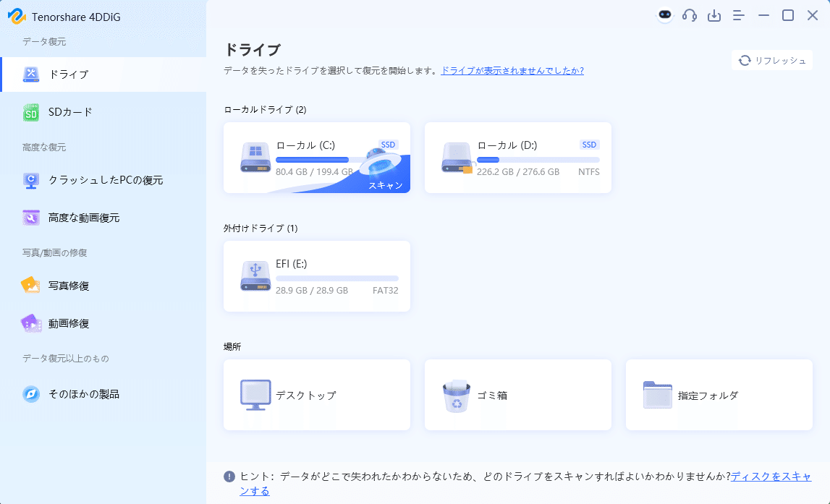Image resolution: width=830 pixels, height=504 pixels.
Task: Click the green SD card icon
Action: point(30,113)
